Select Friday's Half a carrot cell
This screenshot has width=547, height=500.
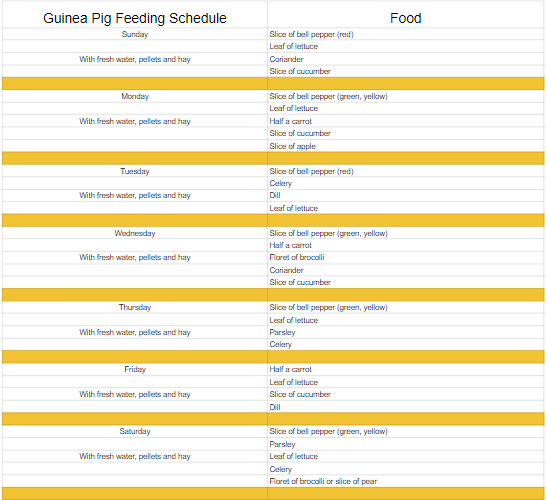406,370
